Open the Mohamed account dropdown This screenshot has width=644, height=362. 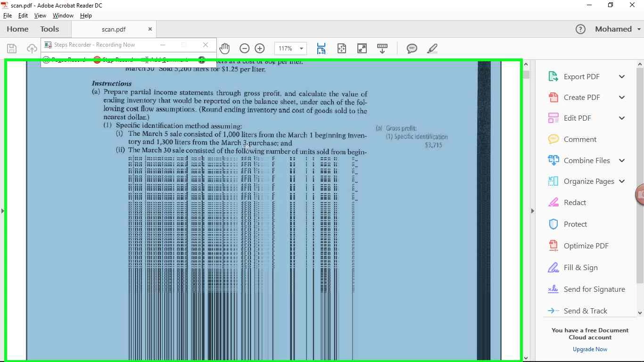click(x=618, y=29)
